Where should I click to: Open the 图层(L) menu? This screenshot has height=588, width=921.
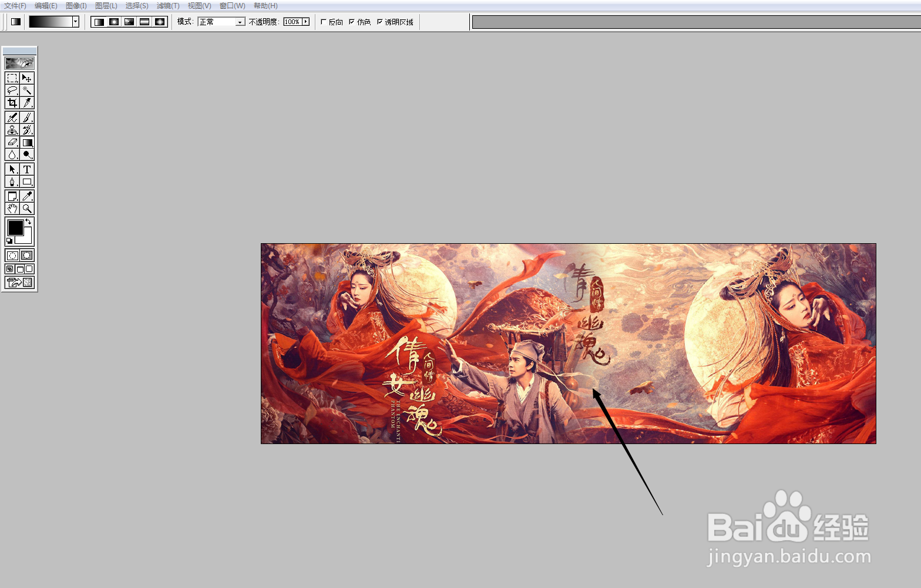pos(106,6)
